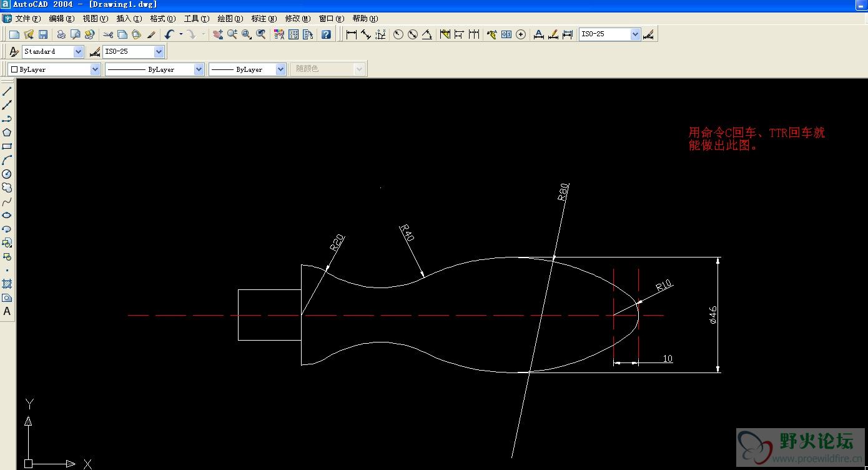Viewport: 868px width, 470px height.
Task: Undo the last action
Action: point(169,34)
